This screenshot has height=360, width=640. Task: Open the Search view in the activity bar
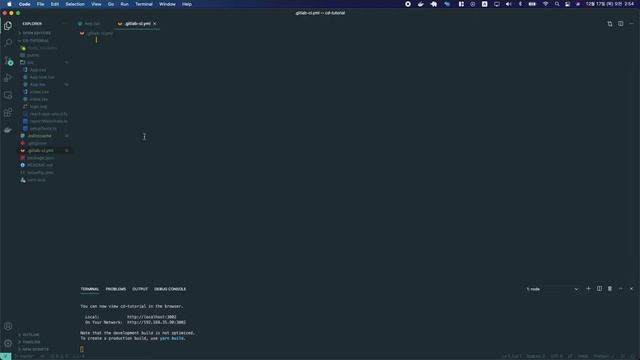point(8,42)
